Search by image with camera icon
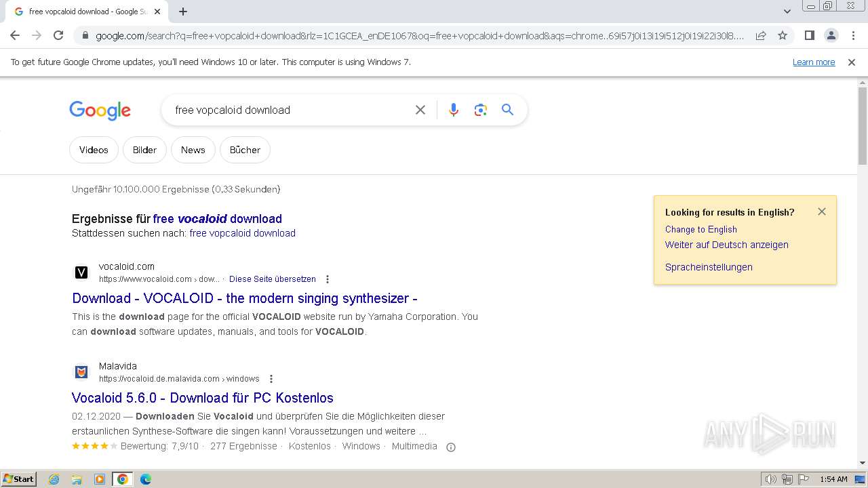Image resolution: width=868 pixels, height=488 pixels. 481,110
